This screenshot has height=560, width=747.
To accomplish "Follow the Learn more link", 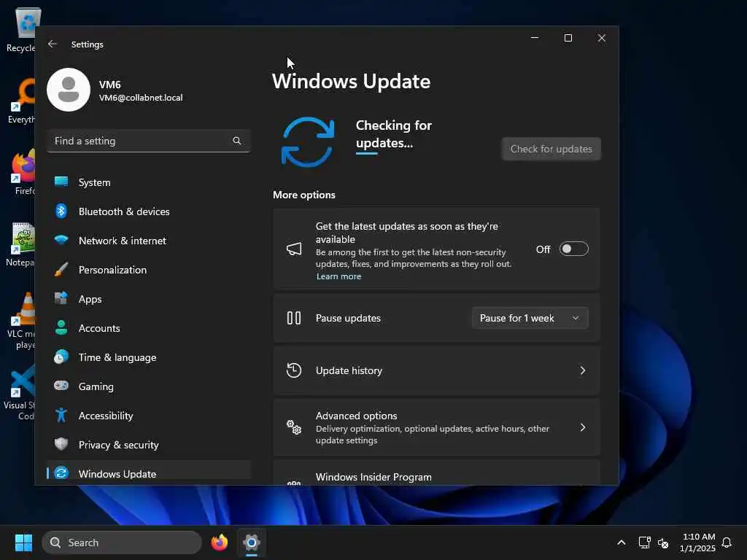I will [x=338, y=276].
